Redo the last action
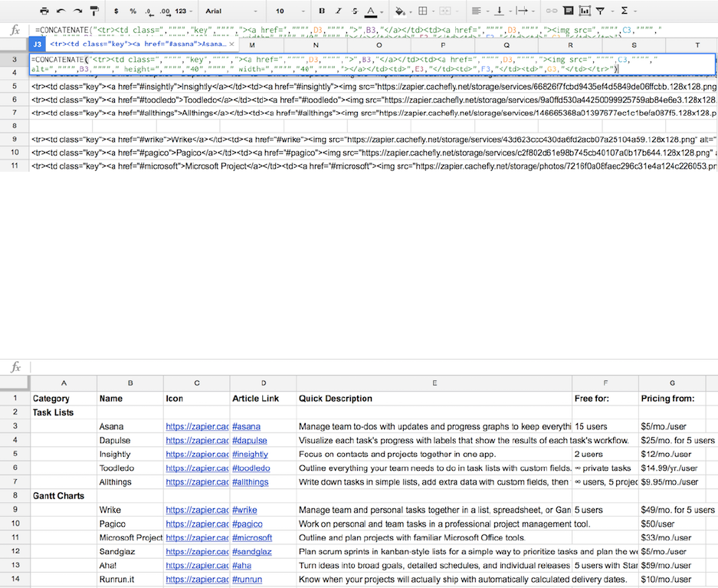Image resolution: width=718 pixels, height=588 pixels. (x=78, y=11)
